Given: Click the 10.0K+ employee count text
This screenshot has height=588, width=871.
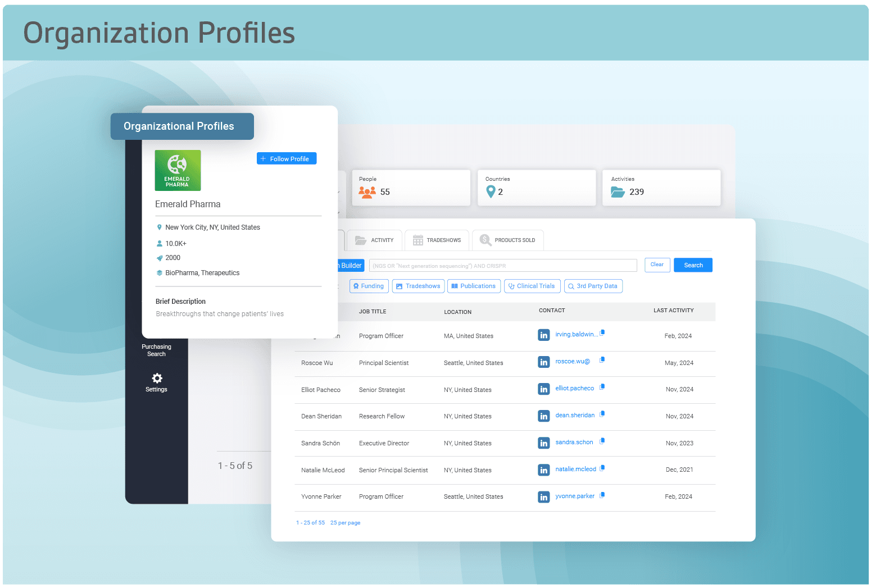Looking at the screenshot, I should pyautogui.click(x=176, y=244).
